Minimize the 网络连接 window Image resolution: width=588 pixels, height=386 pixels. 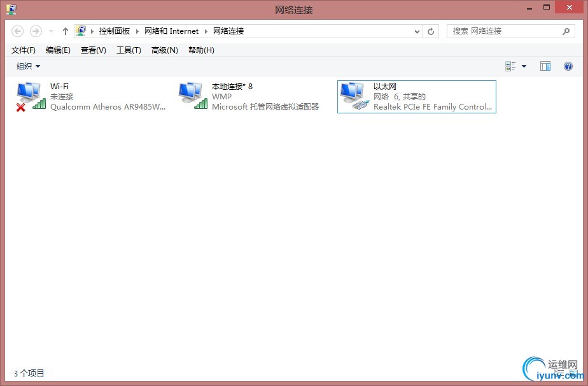coord(529,8)
